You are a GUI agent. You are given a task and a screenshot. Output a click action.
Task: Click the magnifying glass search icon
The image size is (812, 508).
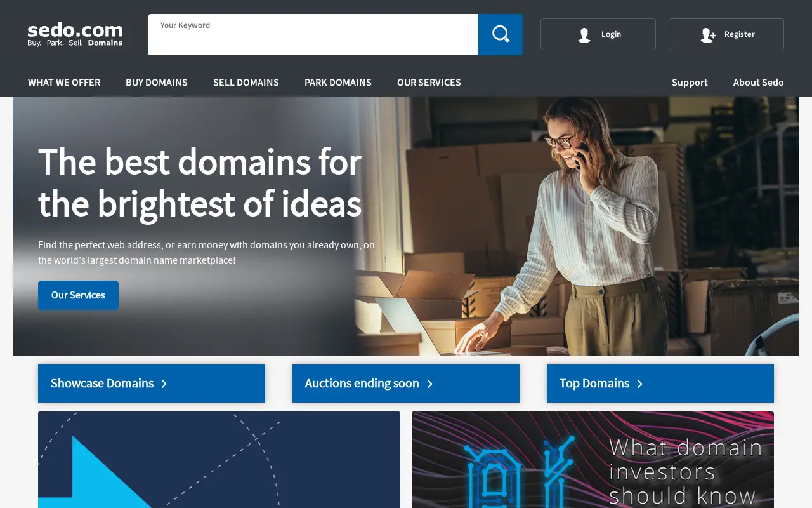[501, 34]
